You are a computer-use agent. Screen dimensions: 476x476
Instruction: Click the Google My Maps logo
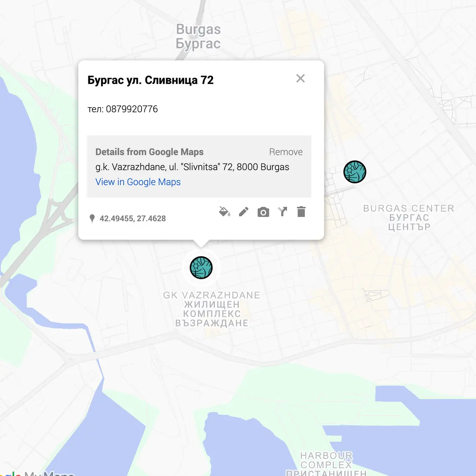click(38, 473)
